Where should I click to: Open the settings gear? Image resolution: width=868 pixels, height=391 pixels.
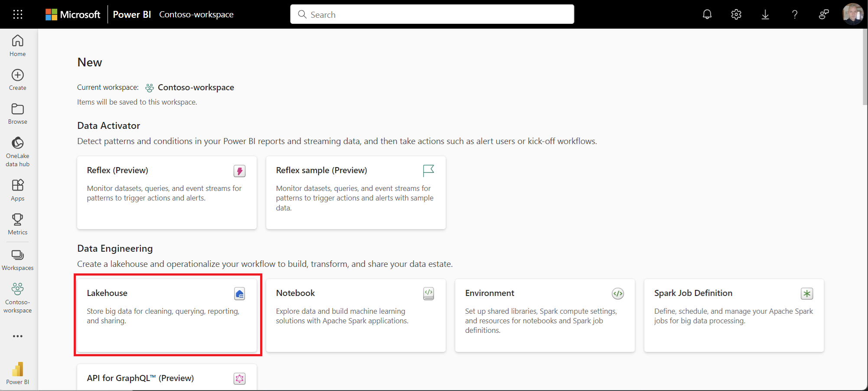(x=736, y=14)
